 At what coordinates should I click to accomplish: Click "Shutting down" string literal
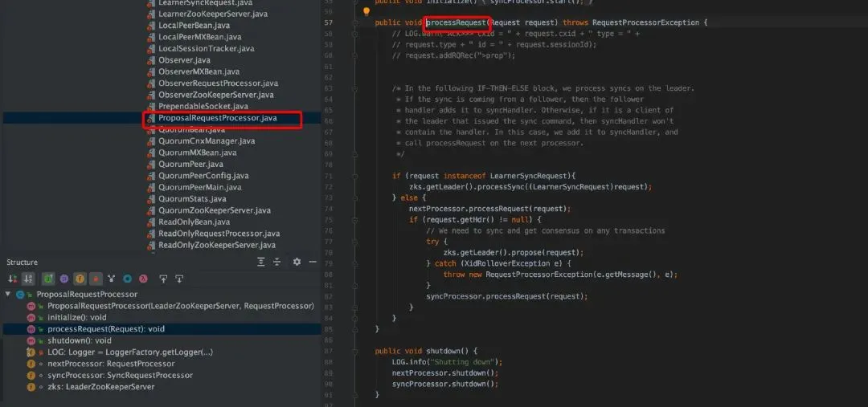tap(464, 362)
